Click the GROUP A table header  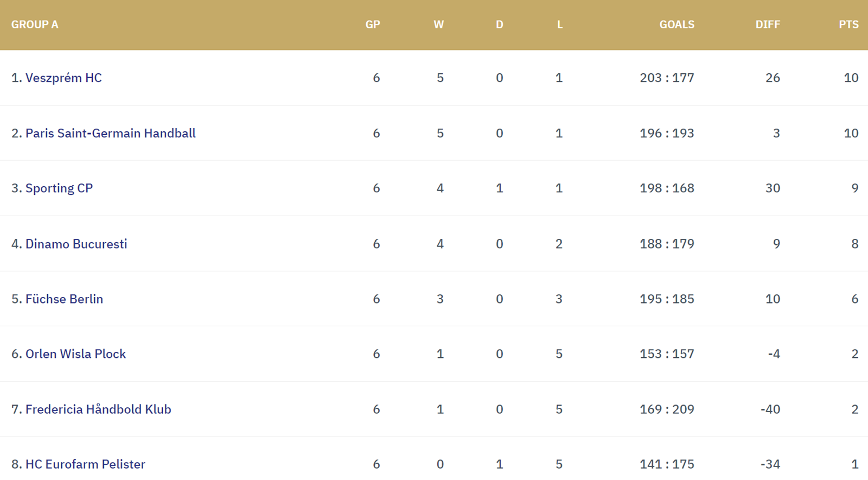click(x=35, y=24)
